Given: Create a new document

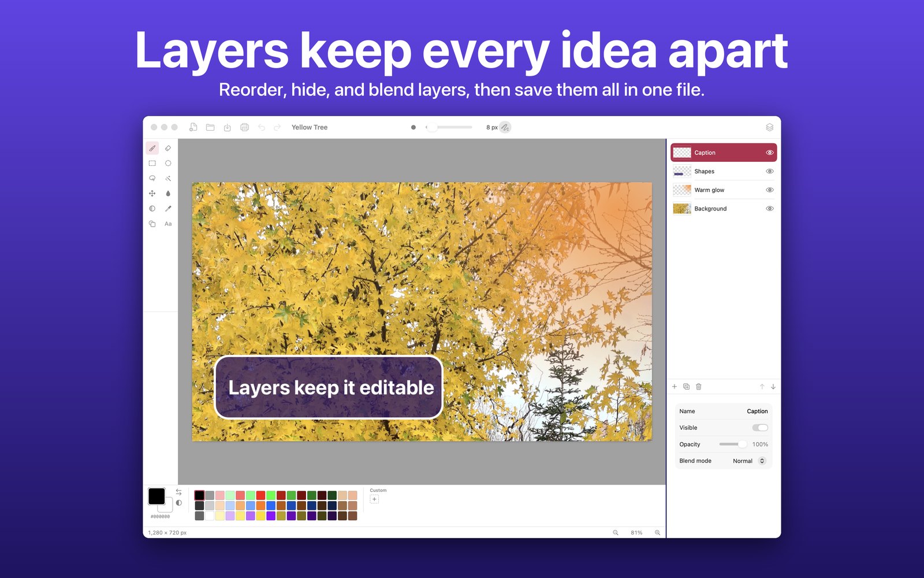Looking at the screenshot, I should click(x=193, y=127).
